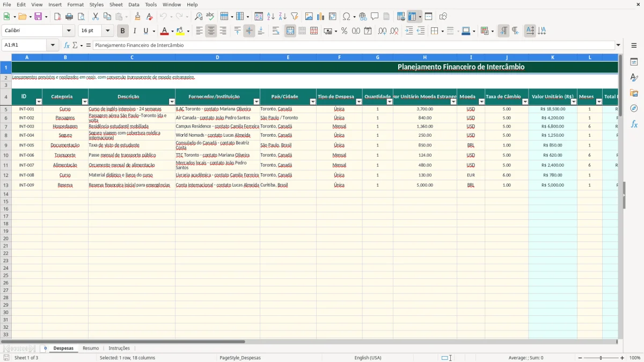644x362 pixels.
Task: Open the sidebar Navigator
Action: coord(634,108)
